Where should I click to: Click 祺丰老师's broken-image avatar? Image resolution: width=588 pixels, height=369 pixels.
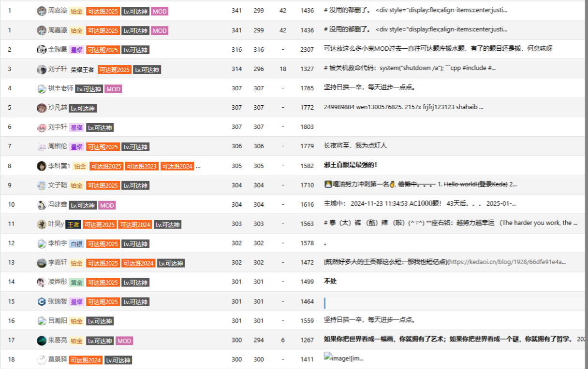[x=42, y=89]
